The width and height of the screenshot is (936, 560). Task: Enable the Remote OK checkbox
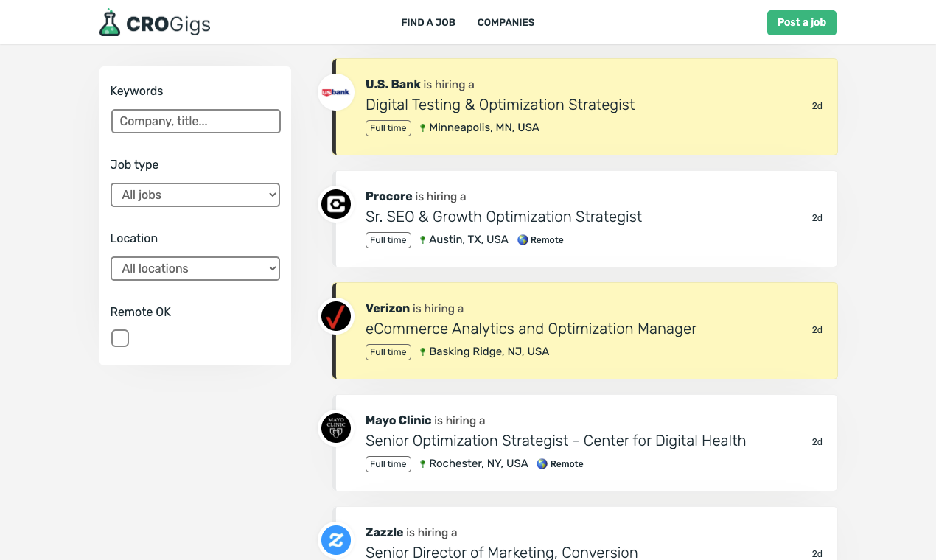[x=120, y=338]
